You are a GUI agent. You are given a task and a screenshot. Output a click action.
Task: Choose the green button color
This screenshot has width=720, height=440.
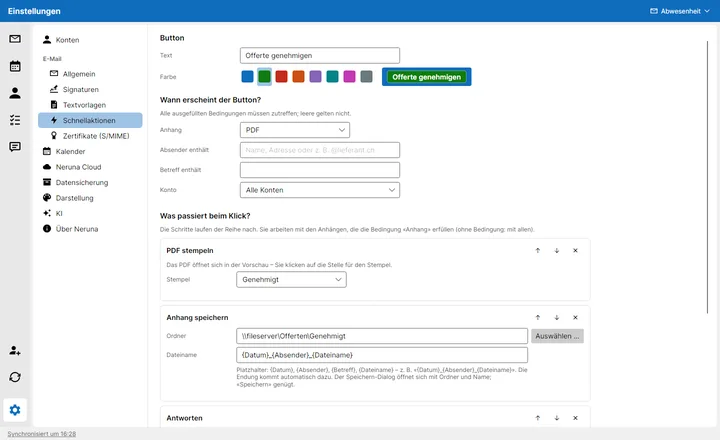coord(264,77)
